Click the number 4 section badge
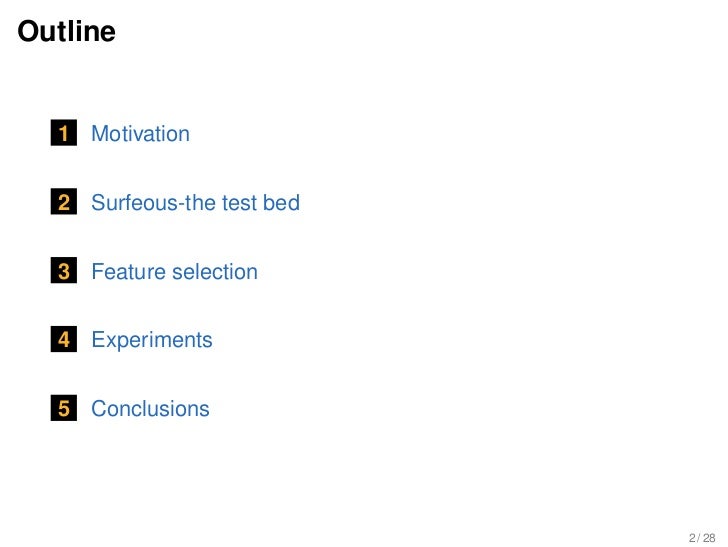Image resolution: width=728 pixels, height=547 pixels. coord(64,340)
